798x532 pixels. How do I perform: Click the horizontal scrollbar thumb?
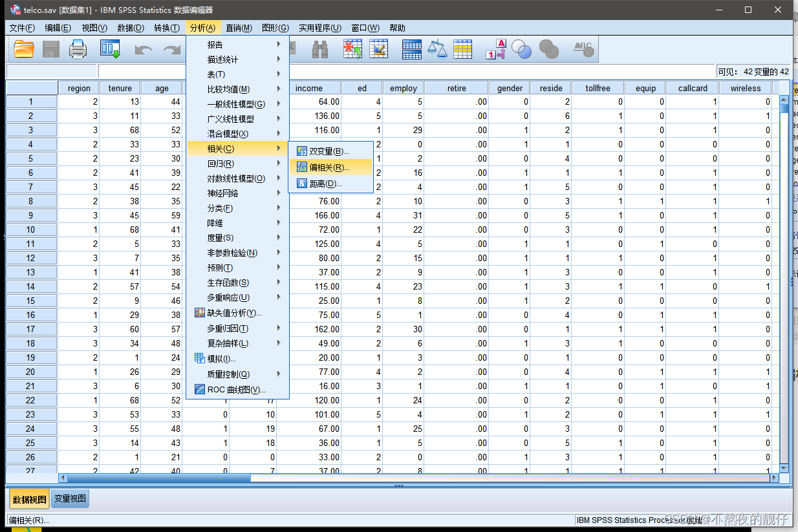pyautogui.click(x=158, y=478)
